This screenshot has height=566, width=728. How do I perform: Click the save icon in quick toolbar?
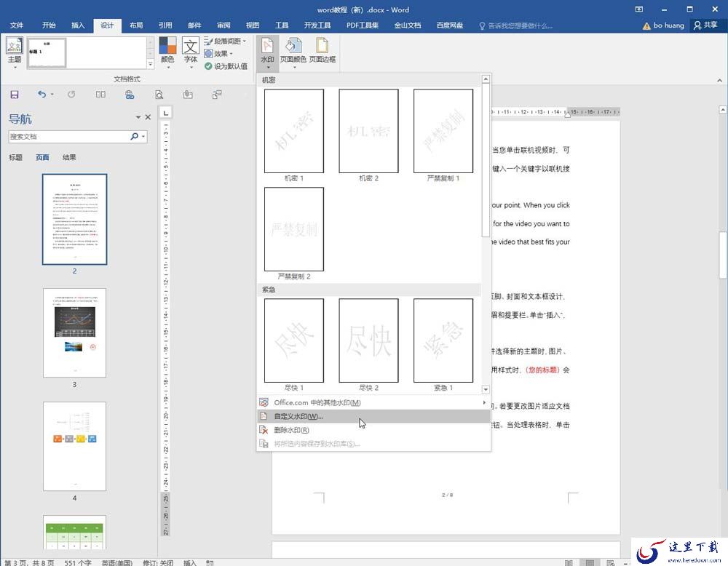(15, 95)
